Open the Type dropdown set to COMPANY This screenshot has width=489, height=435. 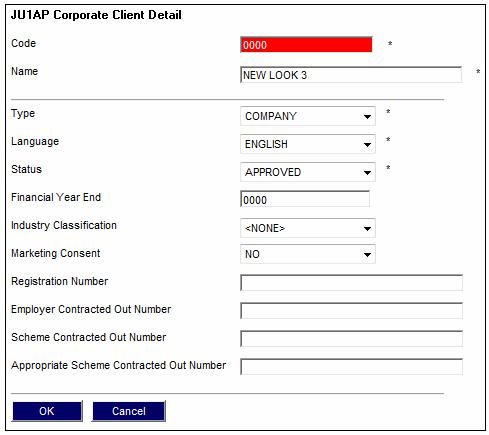coord(308,116)
